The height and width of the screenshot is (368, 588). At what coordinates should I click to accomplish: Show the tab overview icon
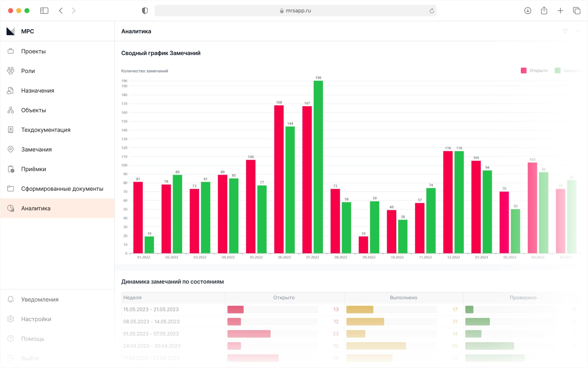(577, 10)
